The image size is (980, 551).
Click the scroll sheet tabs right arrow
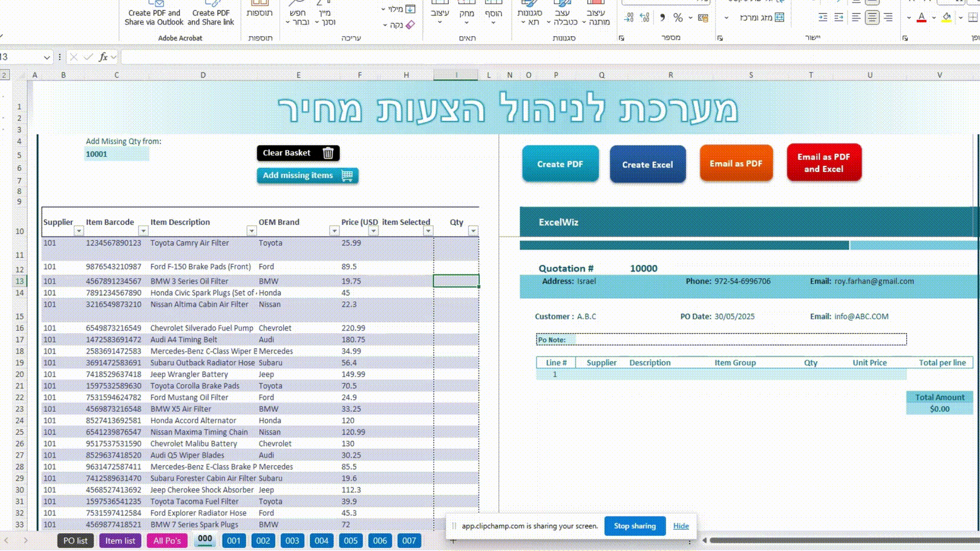pyautogui.click(x=25, y=541)
